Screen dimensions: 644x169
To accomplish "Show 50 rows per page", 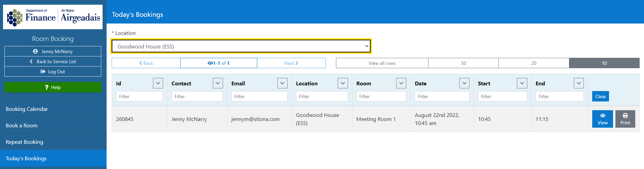I will [463, 63].
